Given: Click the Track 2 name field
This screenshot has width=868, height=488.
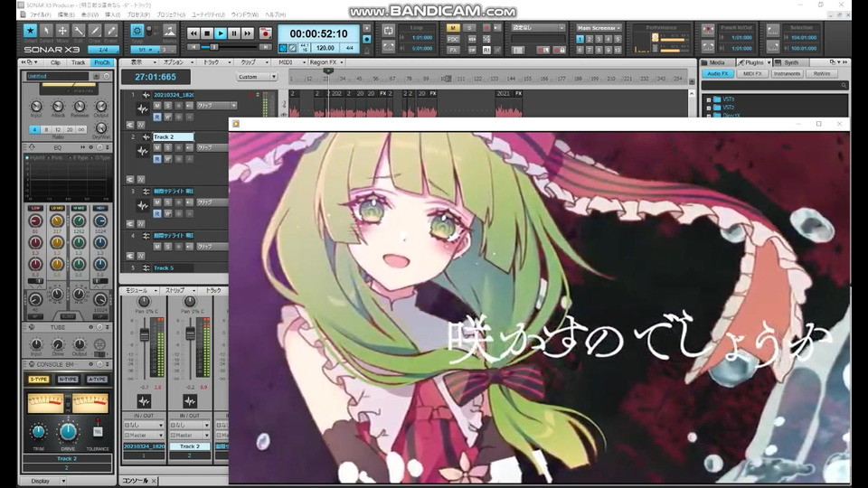Looking at the screenshot, I should 174,136.
